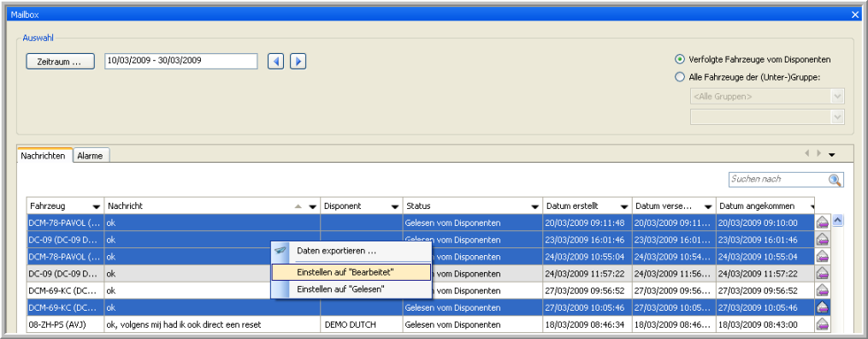Click the tab strip left scroll arrow
The image size is (868, 339).
[x=806, y=153]
